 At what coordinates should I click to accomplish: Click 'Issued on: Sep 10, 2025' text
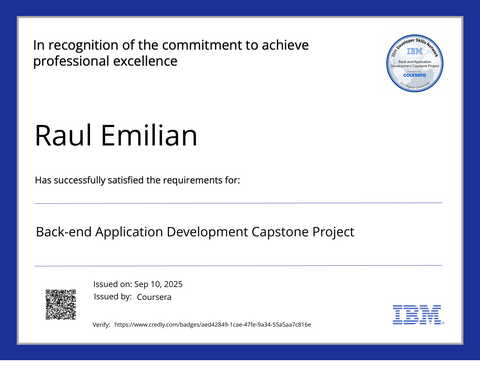138,284
